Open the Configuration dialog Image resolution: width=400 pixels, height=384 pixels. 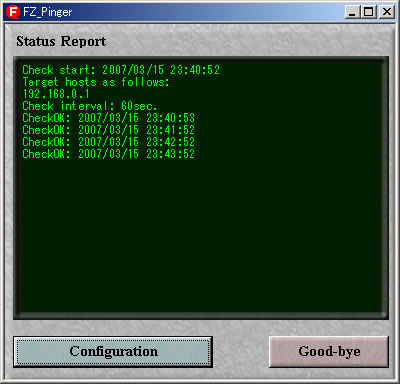[x=113, y=352]
